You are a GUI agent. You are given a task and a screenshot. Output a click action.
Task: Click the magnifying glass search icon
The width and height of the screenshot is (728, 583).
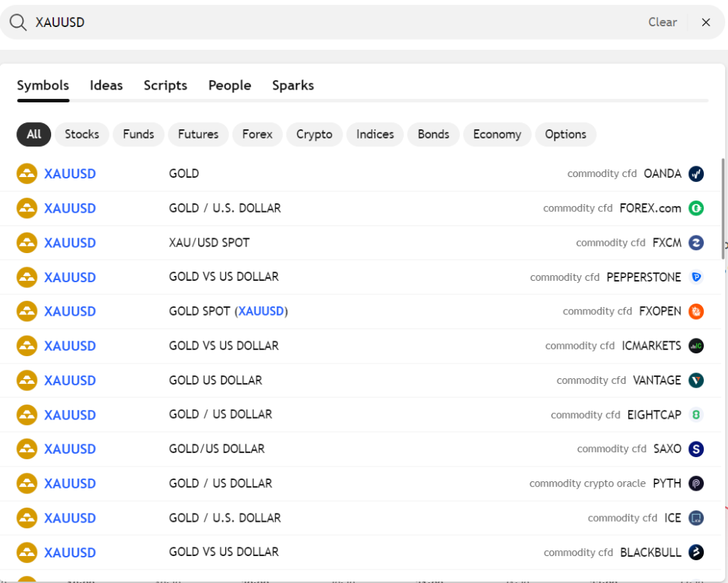pos(18,22)
